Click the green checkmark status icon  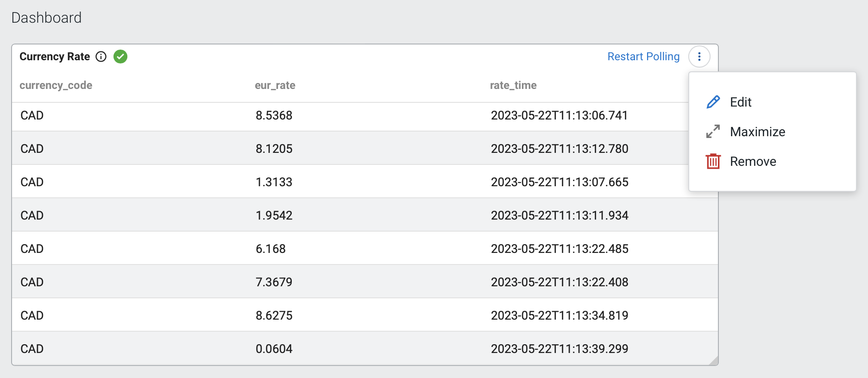tap(120, 57)
